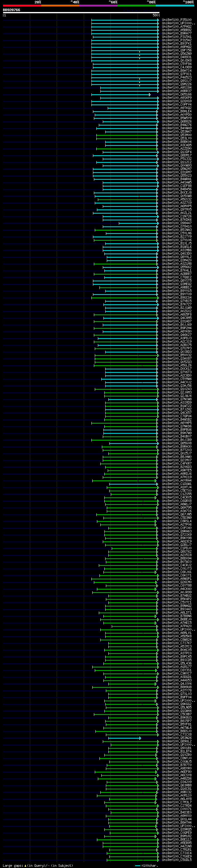This screenshot has height=868, width=197.
Task: Open hit UniRef100_Q53N26
Action: pos(176,738)
